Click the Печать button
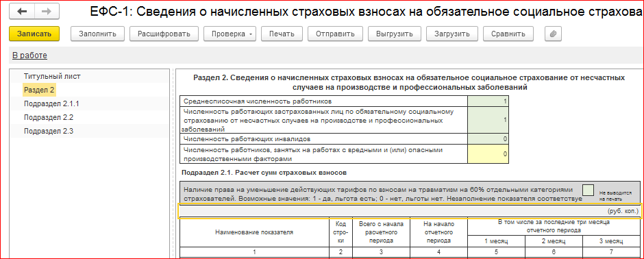This screenshot has height=259, width=644. pyautogui.click(x=282, y=34)
